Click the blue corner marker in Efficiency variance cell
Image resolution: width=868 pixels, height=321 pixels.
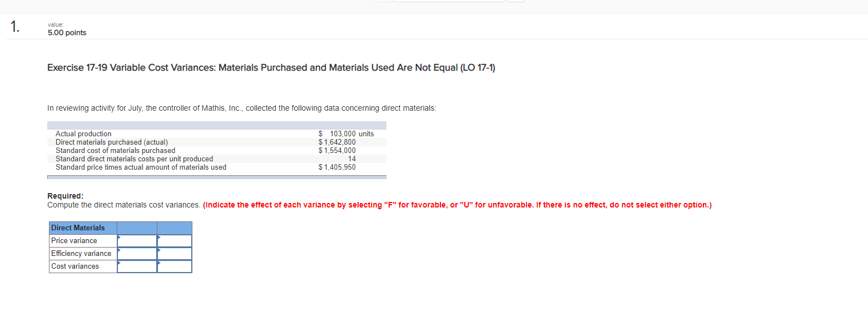pos(119,250)
